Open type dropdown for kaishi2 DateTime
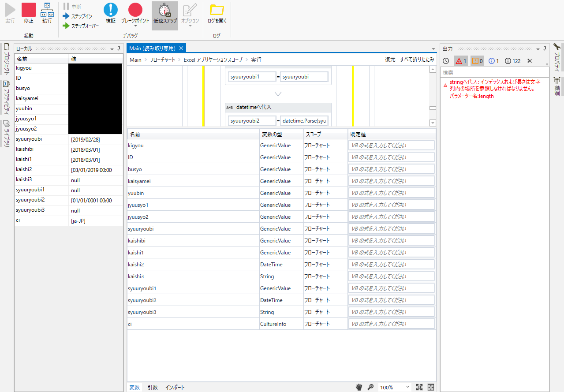564x392 pixels. click(281, 265)
